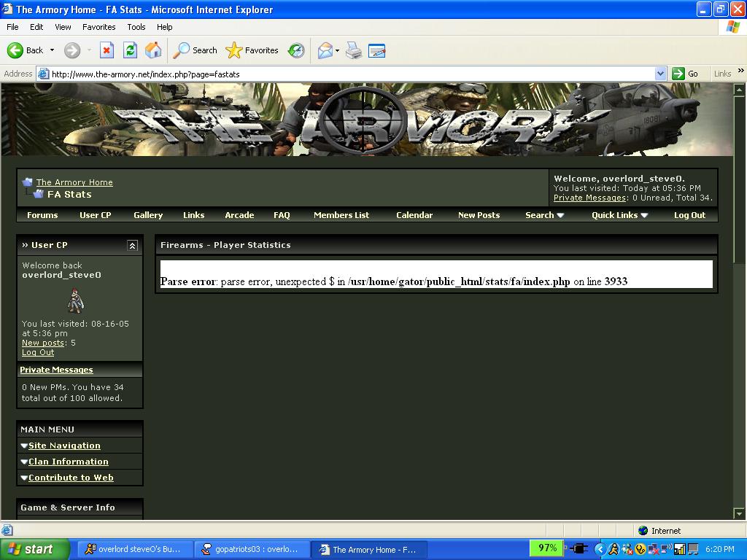
Task: Click the Private Messages link in header
Action: tap(589, 198)
